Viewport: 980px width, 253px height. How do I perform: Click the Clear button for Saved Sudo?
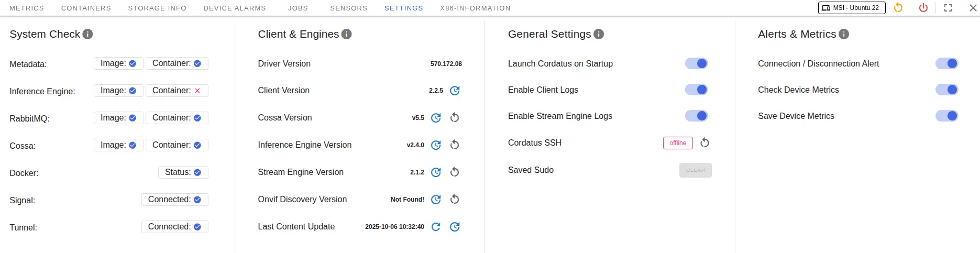[695, 170]
